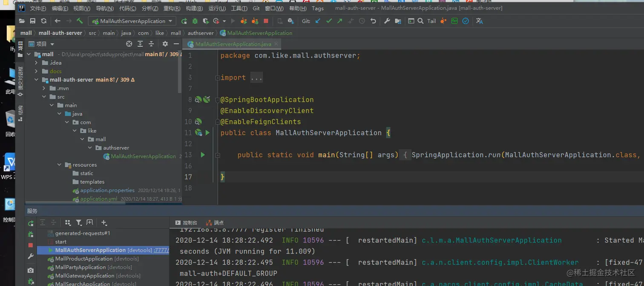644x286 pixels.
Task: Open application.yml in the project tree
Action: [98, 199]
